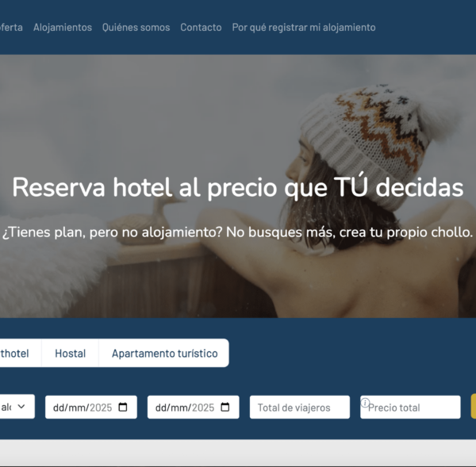
Task: Click the Total de viajeros field
Action: pos(300,408)
